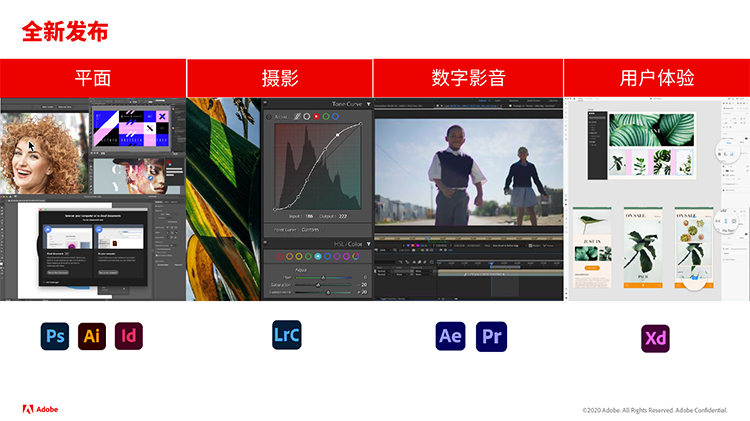
Task: Collapse the Tone Curve panel triangle
Action: (x=368, y=104)
